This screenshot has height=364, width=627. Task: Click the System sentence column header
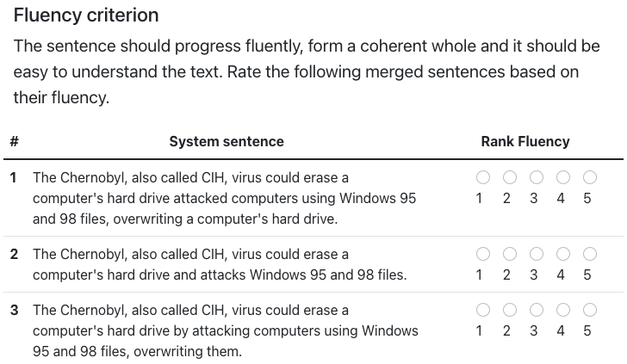coord(227,141)
